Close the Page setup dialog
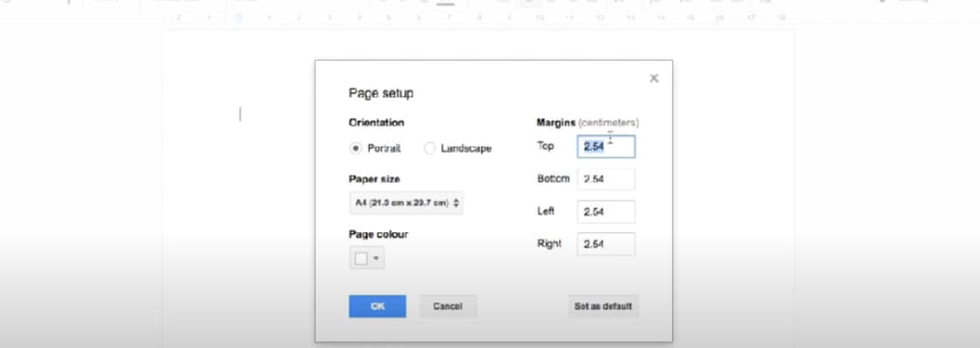Viewport: 980px width, 348px height. tap(654, 78)
